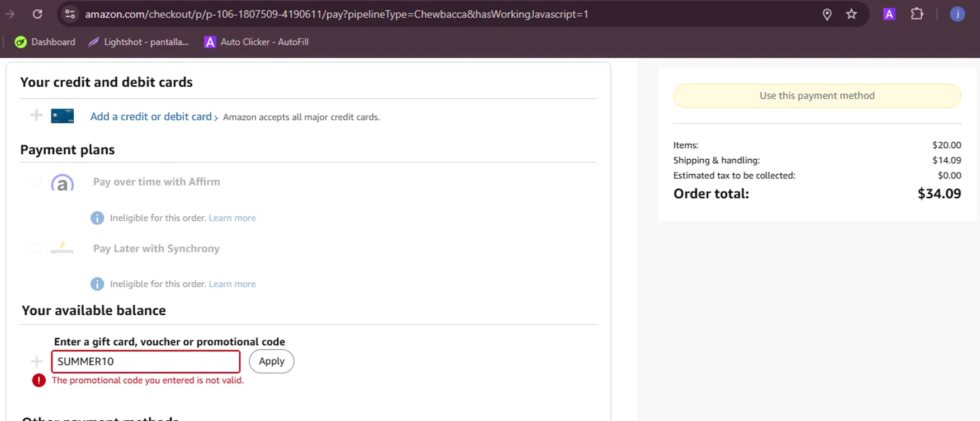Click the Shipping & handling label
Image resolution: width=980 pixels, height=421 pixels.
pos(717,160)
